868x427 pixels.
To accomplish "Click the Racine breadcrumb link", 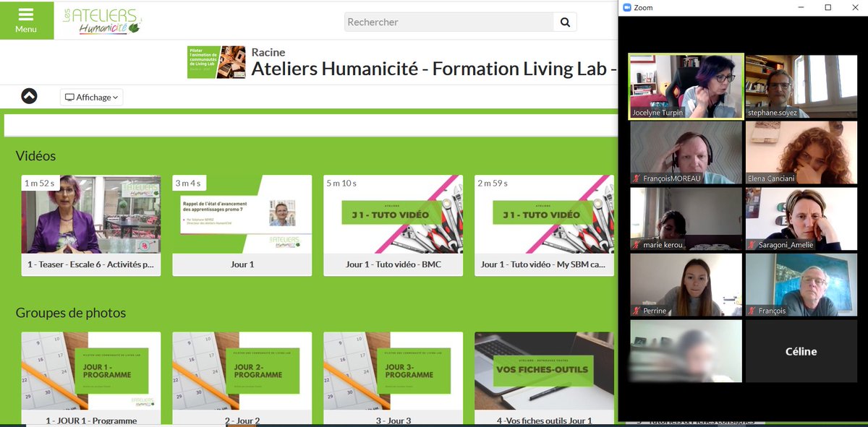I will tap(268, 52).
